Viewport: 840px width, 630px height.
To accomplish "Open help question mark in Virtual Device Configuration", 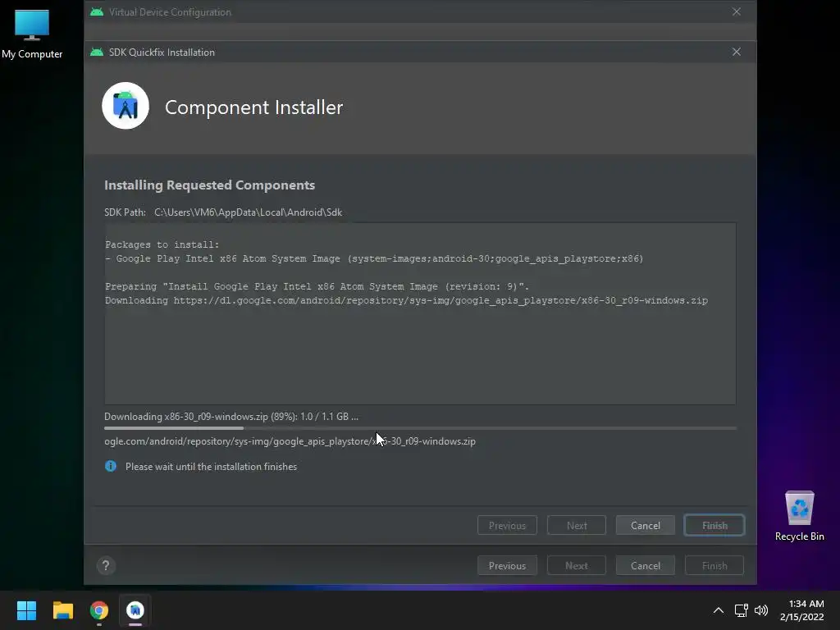I will coord(106,566).
